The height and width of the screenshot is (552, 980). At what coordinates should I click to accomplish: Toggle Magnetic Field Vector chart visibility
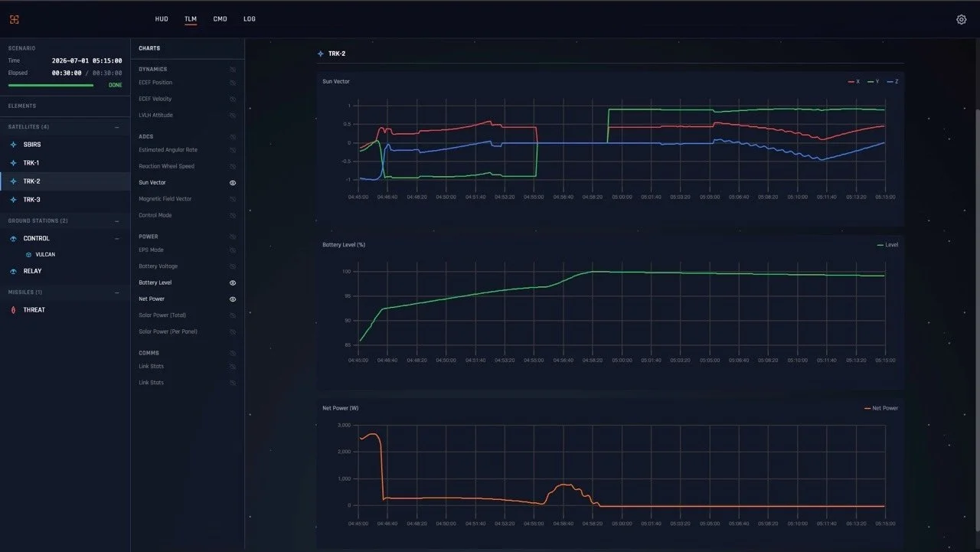pos(233,199)
